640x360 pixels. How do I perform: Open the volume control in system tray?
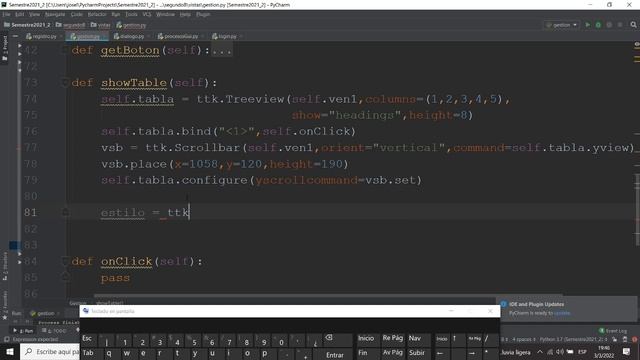(x=560, y=352)
